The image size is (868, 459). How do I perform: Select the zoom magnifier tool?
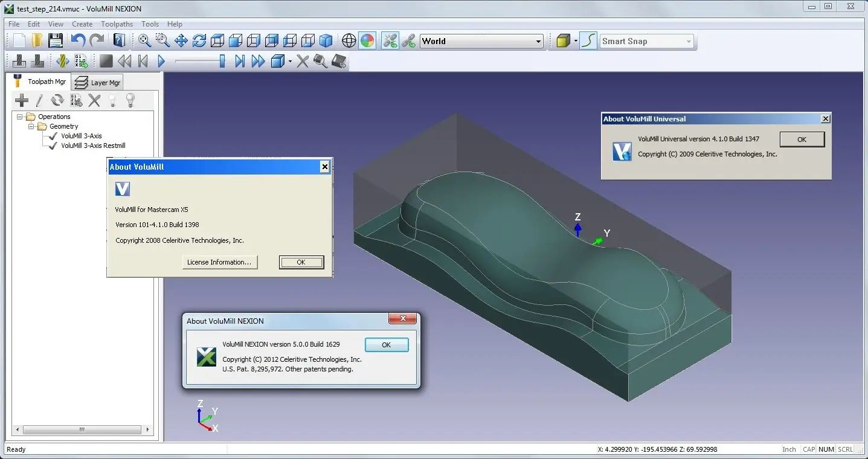(144, 40)
